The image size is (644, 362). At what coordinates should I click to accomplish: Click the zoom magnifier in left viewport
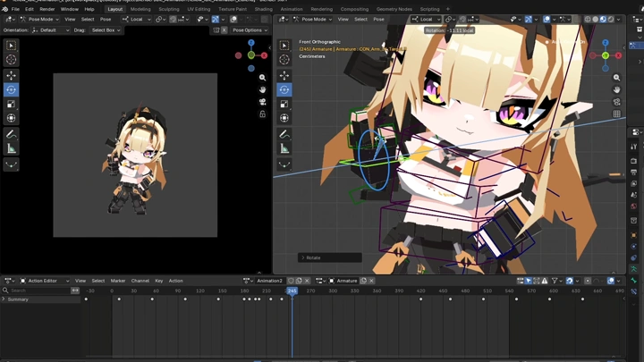point(262,78)
